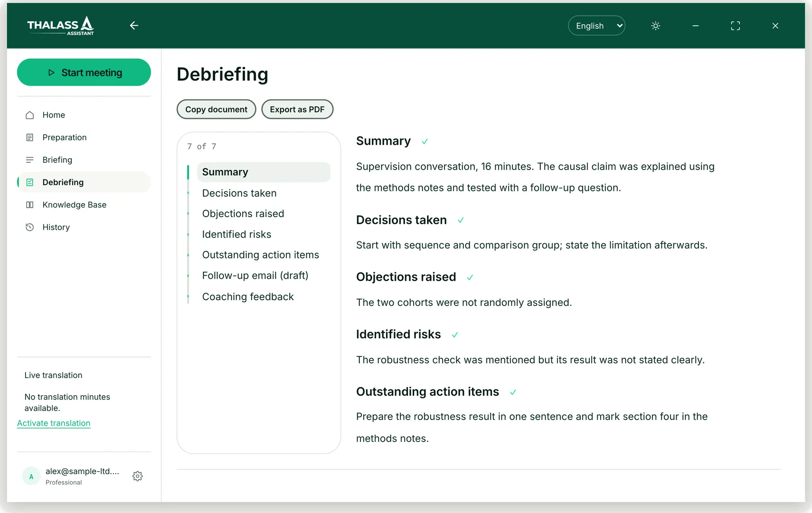Viewport: 812px width, 513px height.
Task: Click the '7 of 7' counter text
Action: (x=202, y=146)
